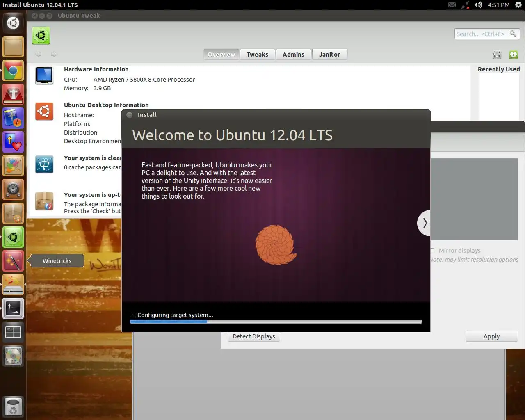The image size is (525, 420).
Task: Click the Memory value '3.9 GB'
Action: (102, 88)
